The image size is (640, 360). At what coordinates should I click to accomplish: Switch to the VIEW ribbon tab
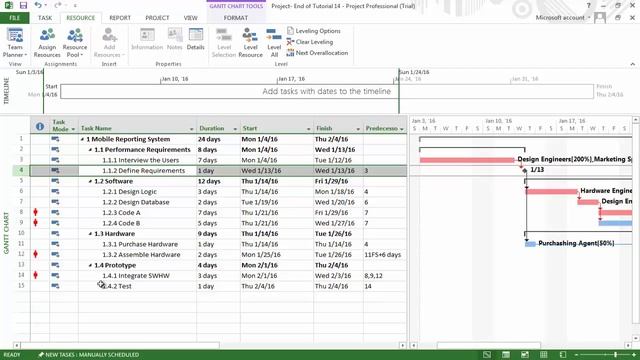tap(190, 18)
